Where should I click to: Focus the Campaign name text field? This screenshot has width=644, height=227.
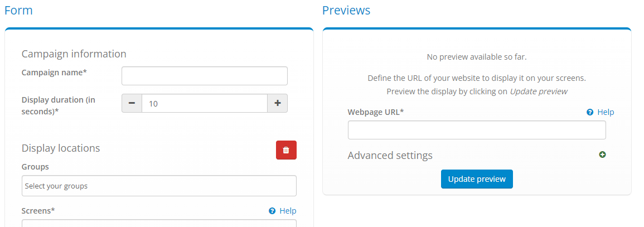point(205,76)
